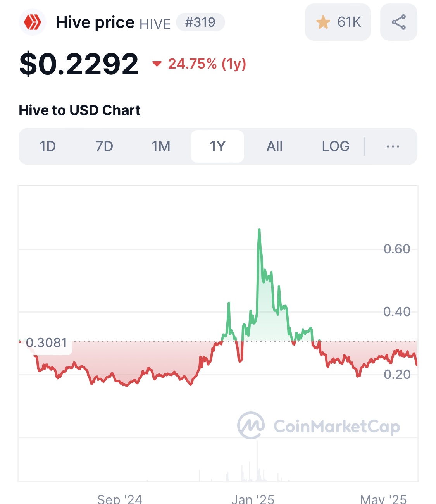Tap the Hive logo icon
The image size is (436, 504).
pos(33,22)
